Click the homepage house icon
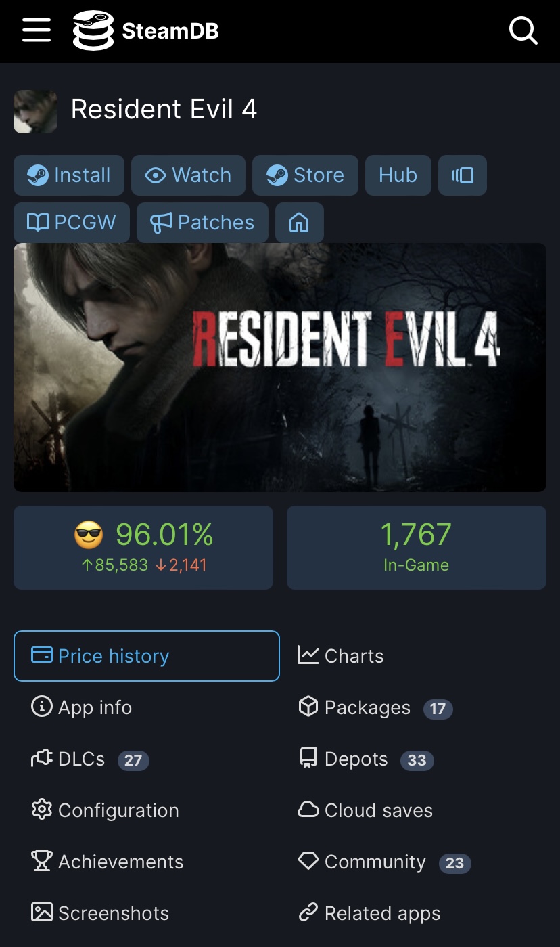The image size is (560, 947). click(299, 223)
